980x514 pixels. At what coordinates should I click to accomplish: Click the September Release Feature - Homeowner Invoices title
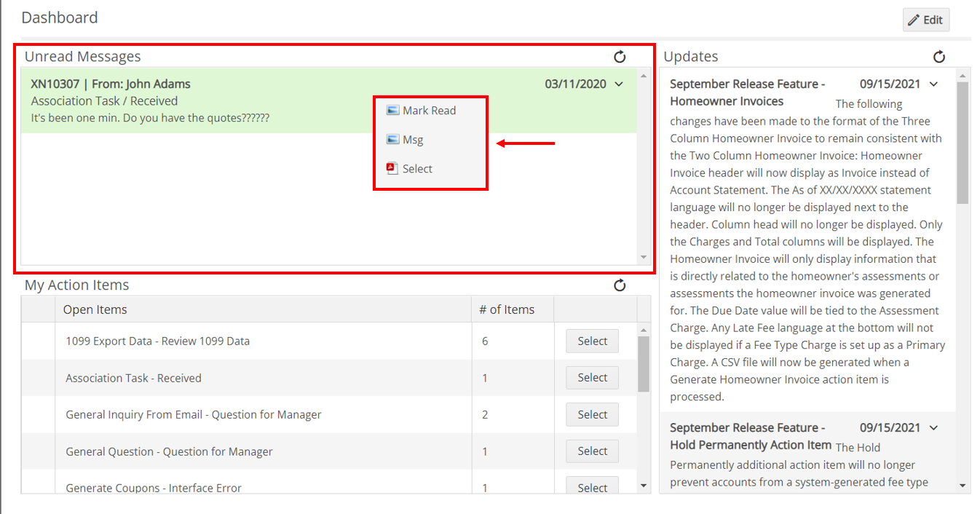pyautogui.click(x=748, y=92)
